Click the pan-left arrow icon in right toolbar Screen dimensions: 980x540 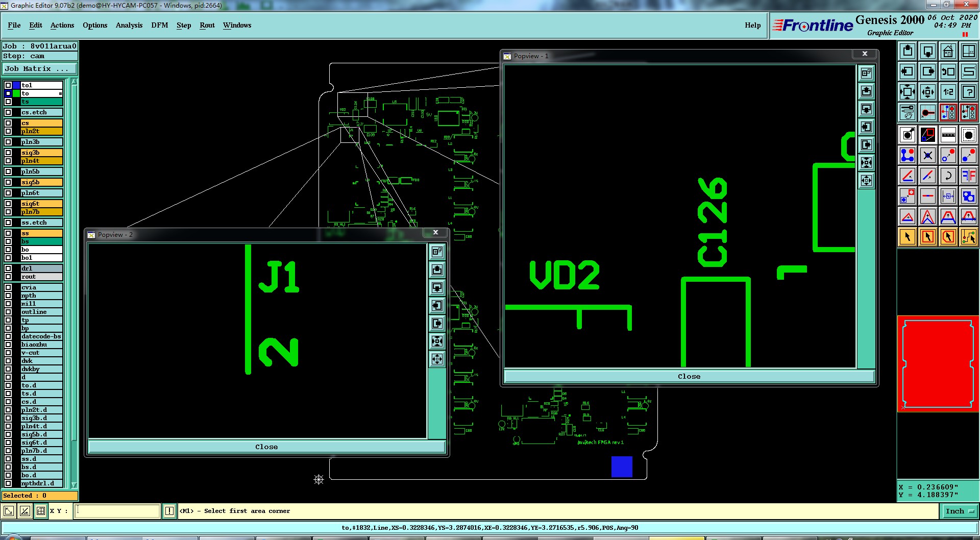(x=907, y=71)
